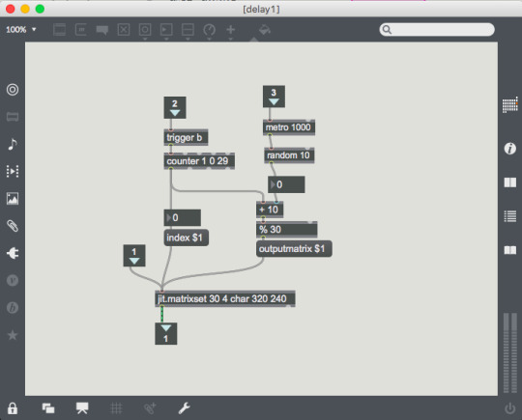Select the % 30 object

pos(287,230)
